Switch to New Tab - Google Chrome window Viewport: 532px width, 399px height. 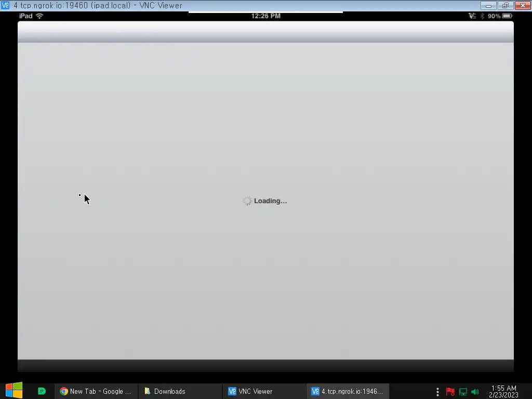(x=96, y=391)
